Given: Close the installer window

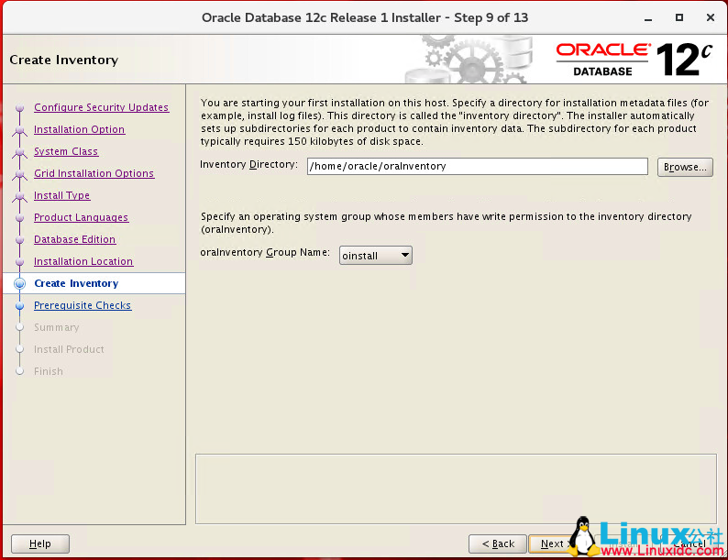Looking at the screenshot, I should (x=711, y=17).
